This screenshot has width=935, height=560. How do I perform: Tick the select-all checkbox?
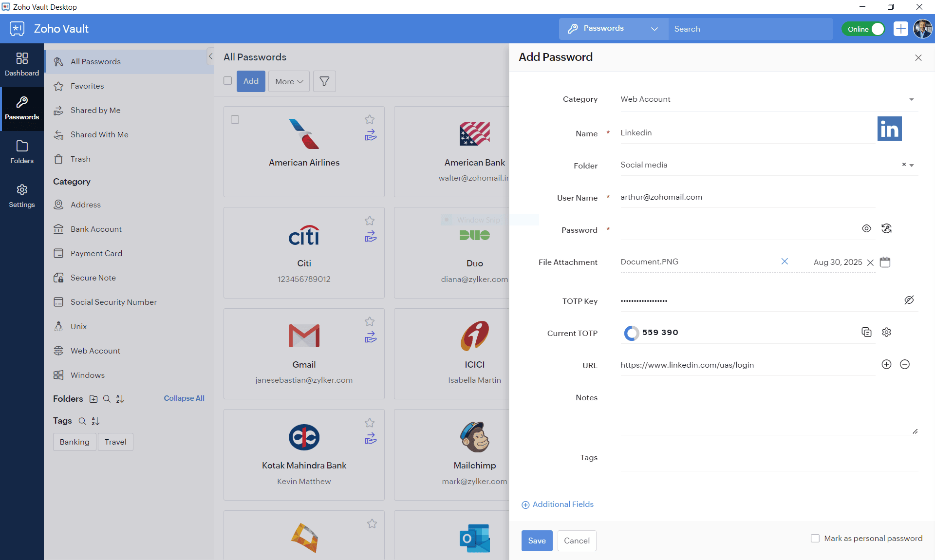pyautogui.click(x=227, y=81)
